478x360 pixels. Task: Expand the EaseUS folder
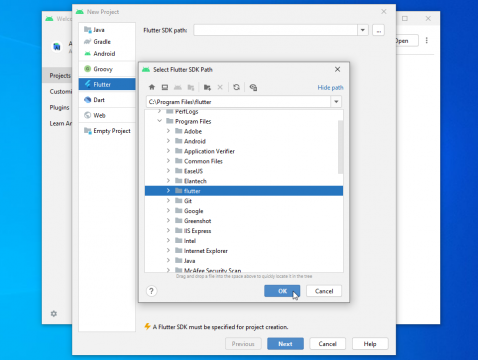click(x=168, y=171)
